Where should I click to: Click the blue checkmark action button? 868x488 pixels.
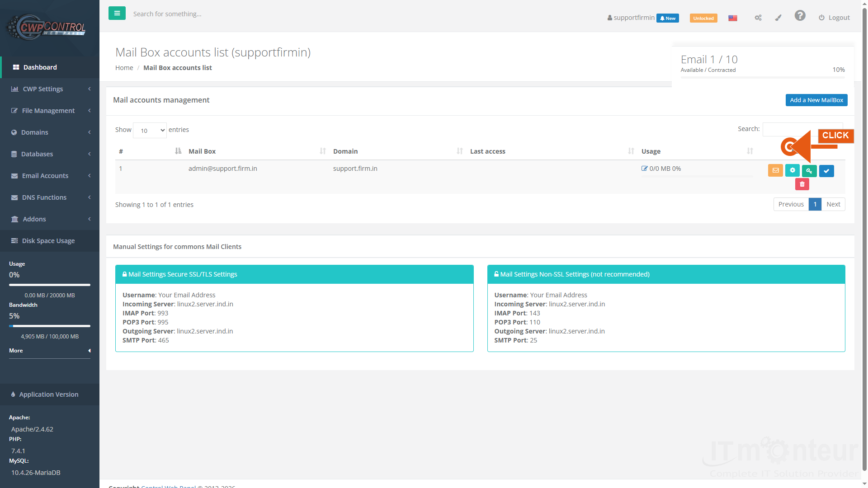pyautogui.click(x=826, y=171)
